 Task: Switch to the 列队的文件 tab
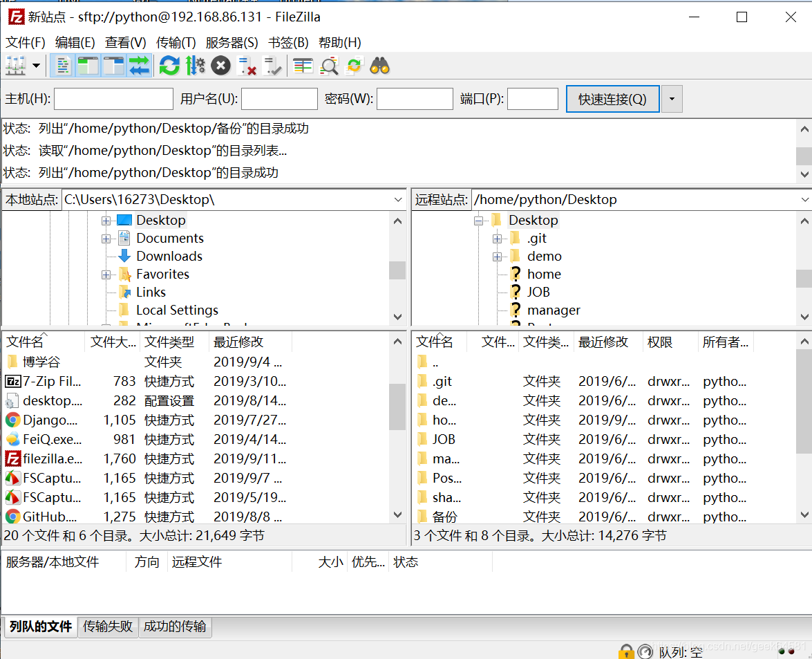pyautogui.click(x=40, y=626)
